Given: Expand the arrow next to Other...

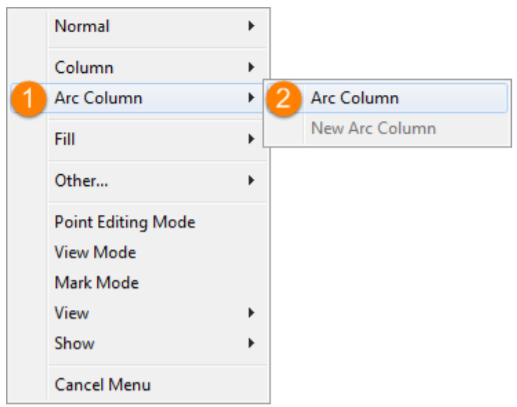Looking at the screenshot, I should pos(251,180).
